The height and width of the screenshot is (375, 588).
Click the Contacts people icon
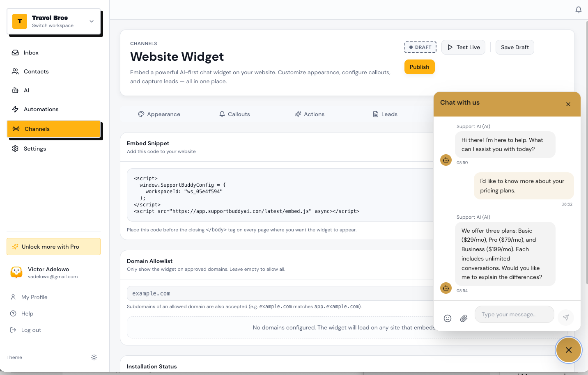(15, 71)
